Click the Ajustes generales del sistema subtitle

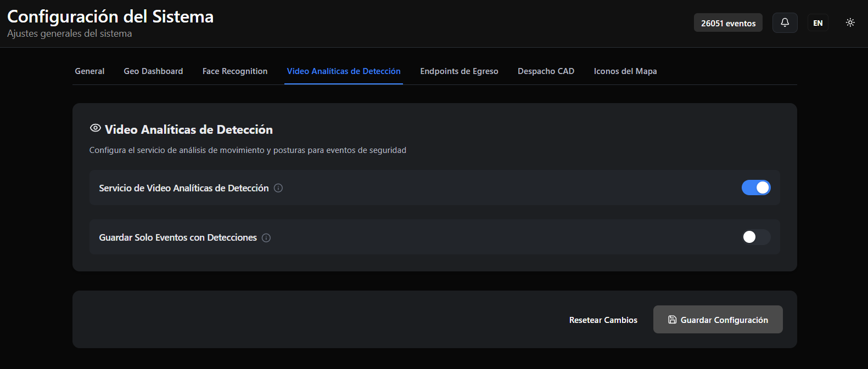click(70, 33)
